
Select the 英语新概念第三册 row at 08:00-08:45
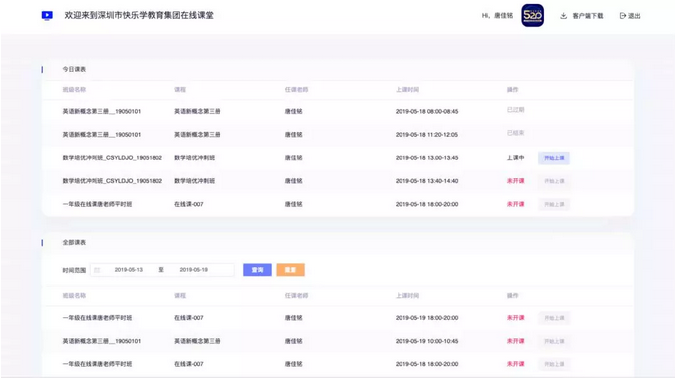click(x=338, y=111)
